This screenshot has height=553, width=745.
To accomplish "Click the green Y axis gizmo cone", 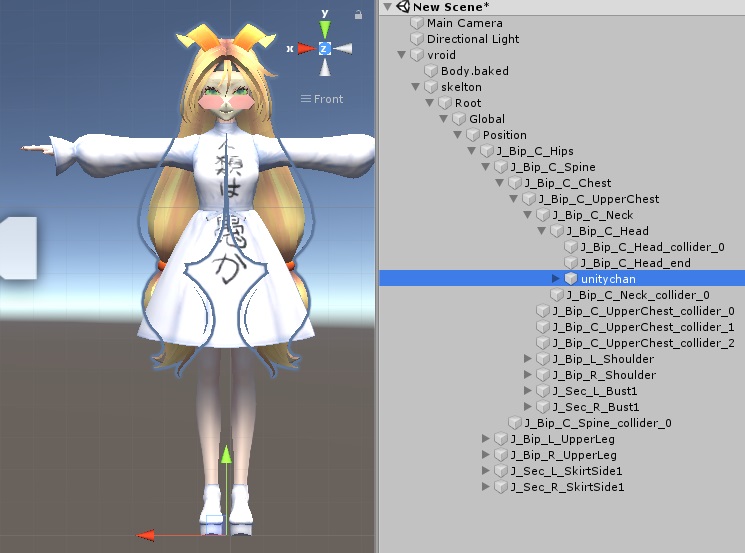I will point(325,30).
